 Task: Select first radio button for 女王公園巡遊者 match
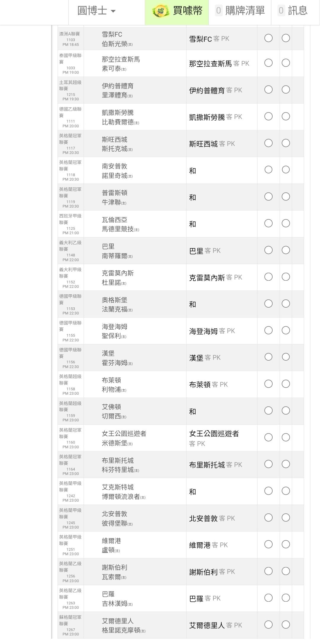point(268,438)
